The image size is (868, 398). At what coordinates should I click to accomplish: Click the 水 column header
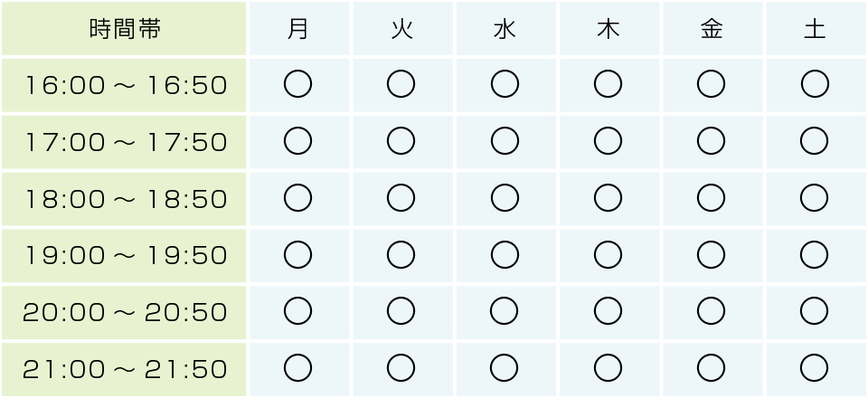point(506,28)
